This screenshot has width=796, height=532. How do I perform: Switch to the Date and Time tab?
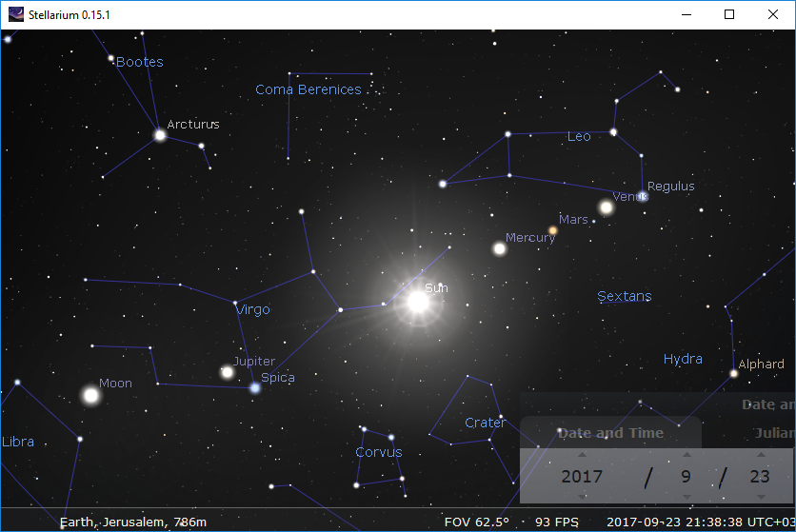610,433
